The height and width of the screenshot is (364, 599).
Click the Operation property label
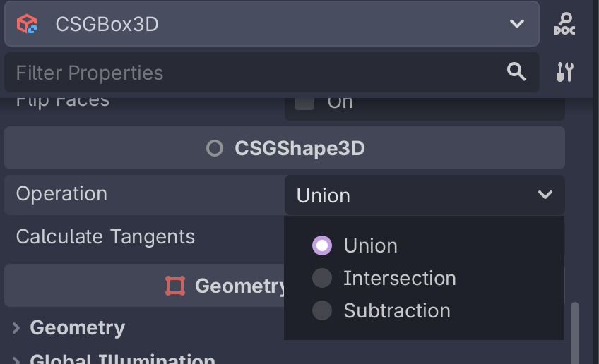[61, 194]
